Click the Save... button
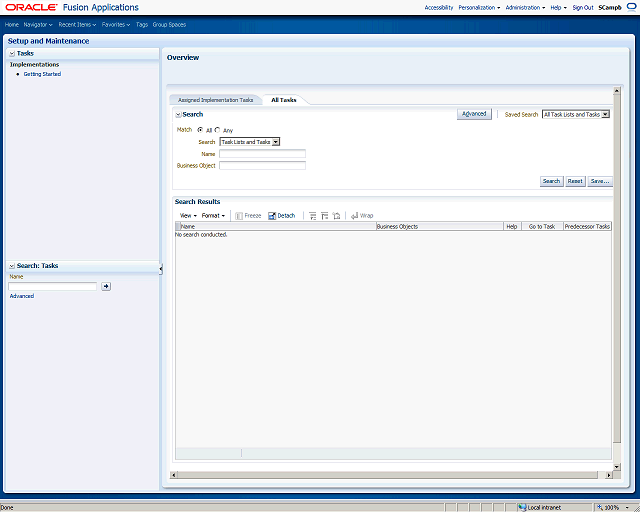The image size is (640, 512). click(600, 181)
